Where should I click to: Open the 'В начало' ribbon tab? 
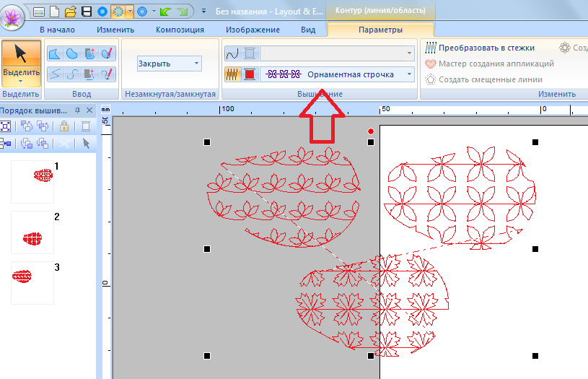[58, 30]
